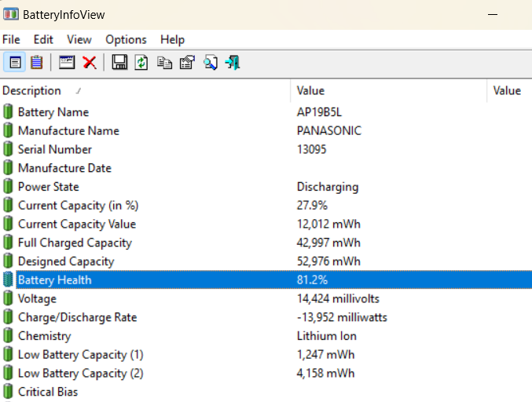Click the floppy disk Save icon
The width and height of the screenshot is (532, 402).
coord(119,62)
